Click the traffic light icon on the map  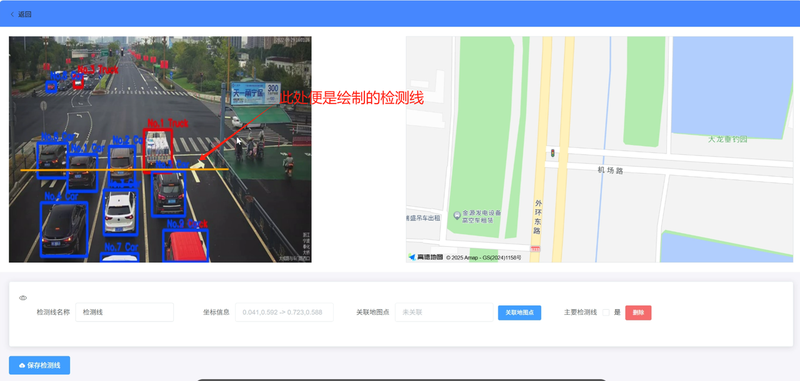click(x=553, y=153)
